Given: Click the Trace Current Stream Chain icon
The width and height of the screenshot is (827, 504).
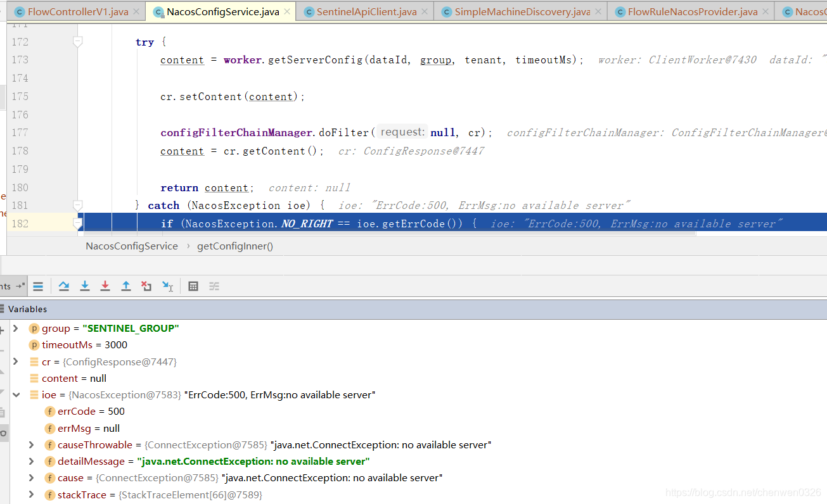Looking at the screenshot, I should pyautogui.click(x=214, y=286).
